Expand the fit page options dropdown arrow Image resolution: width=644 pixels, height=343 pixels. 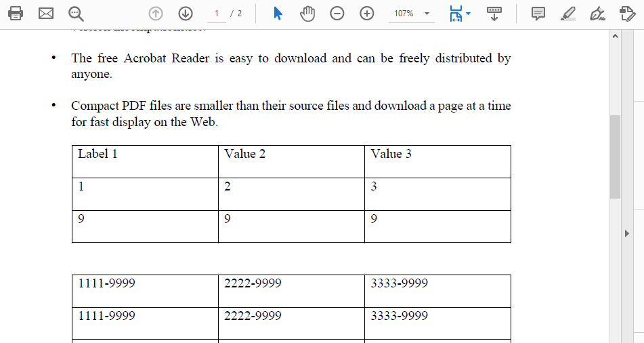click(x=468, y=14)
